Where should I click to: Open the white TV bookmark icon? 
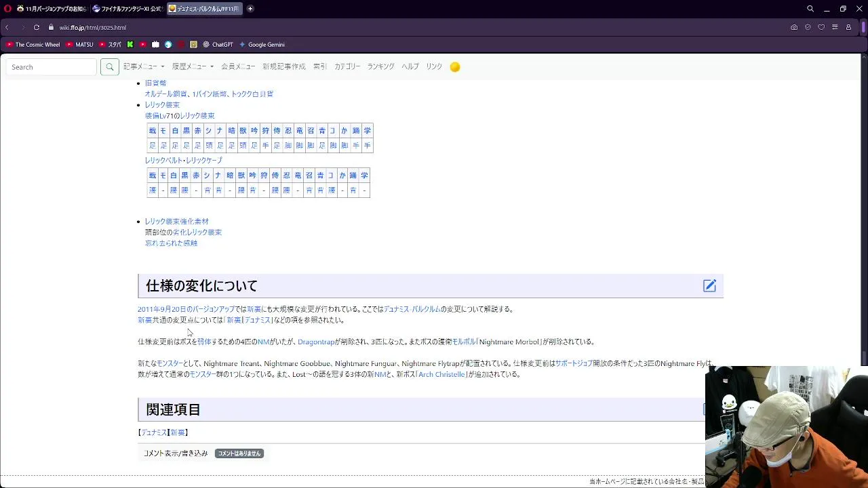pos(155,45)
